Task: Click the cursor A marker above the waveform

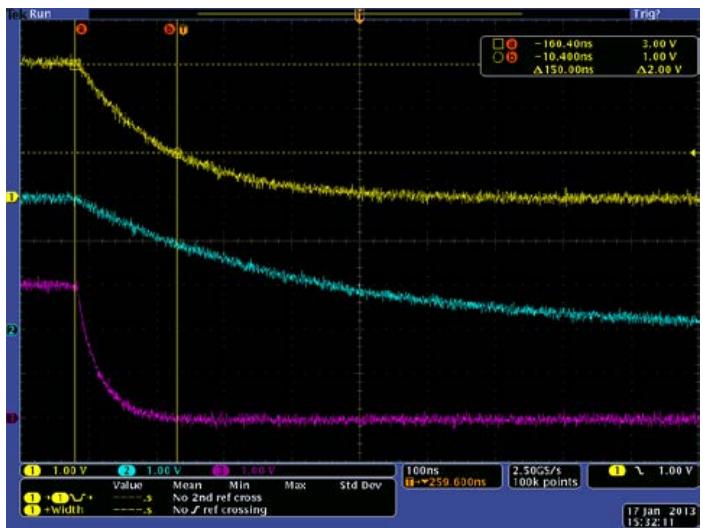Action: 81,30
